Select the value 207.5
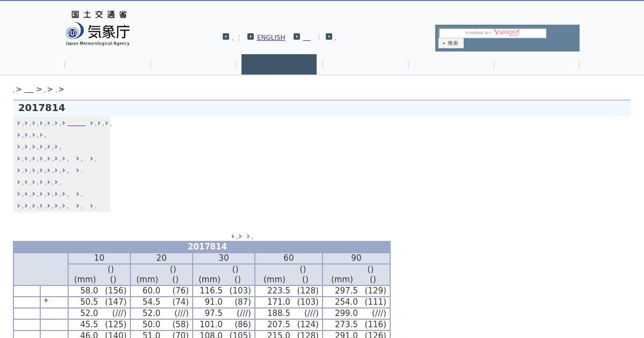Image resolution: width=644 pixels, height=338 pixels. coord(279,325)
